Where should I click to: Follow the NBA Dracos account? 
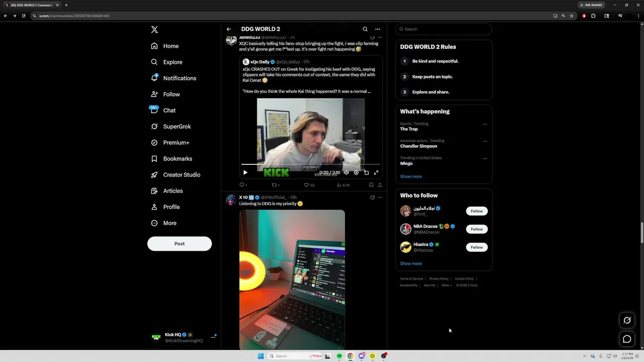pyautogui.click(x=476, y=229)
